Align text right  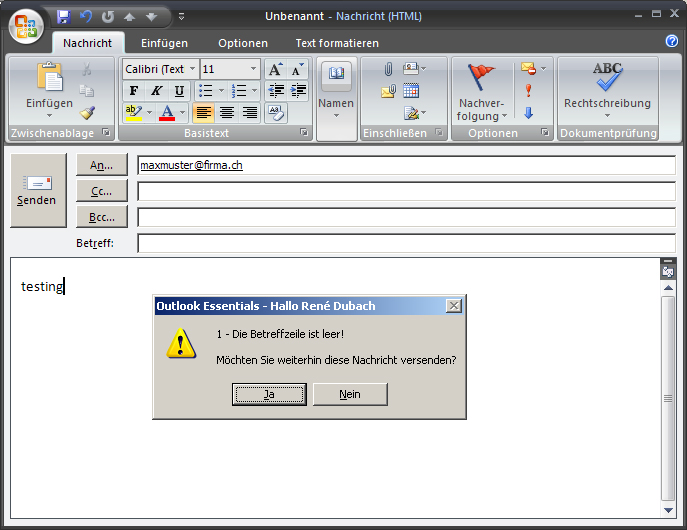point(249,113)
